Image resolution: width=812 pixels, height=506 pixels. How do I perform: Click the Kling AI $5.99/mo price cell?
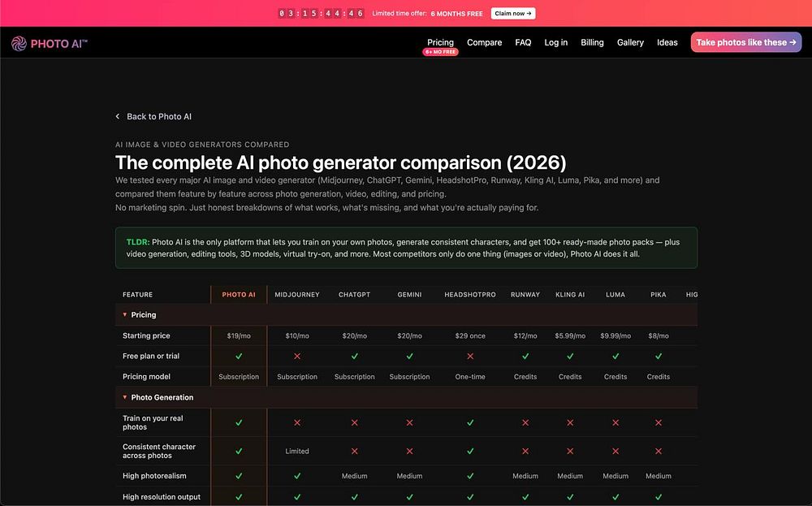[x=570, y=336]
